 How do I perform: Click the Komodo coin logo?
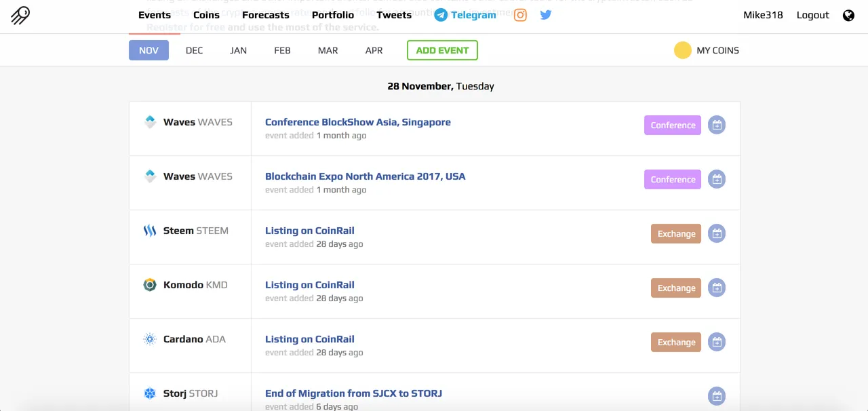click(x=150, y=285)
